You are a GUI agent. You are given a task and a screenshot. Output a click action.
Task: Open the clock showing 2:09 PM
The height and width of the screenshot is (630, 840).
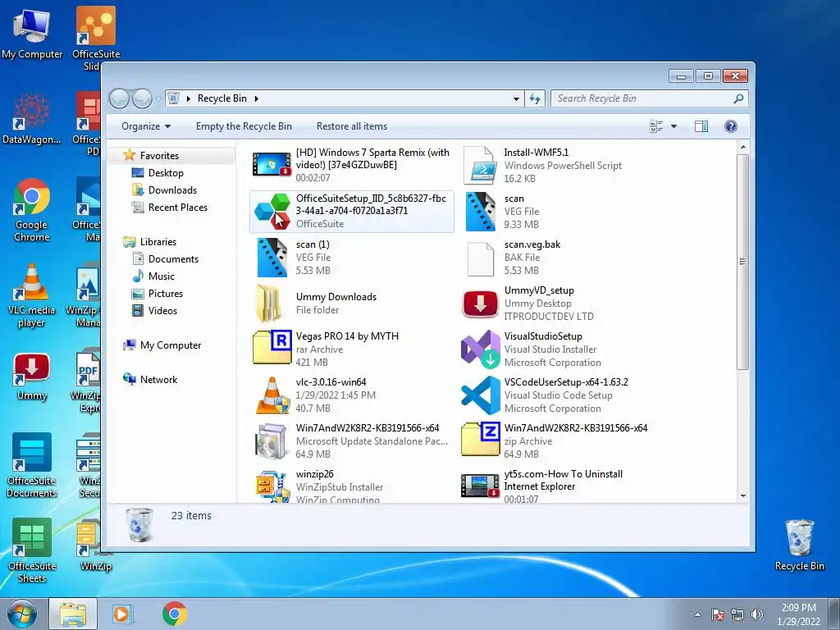click(798, 614)
